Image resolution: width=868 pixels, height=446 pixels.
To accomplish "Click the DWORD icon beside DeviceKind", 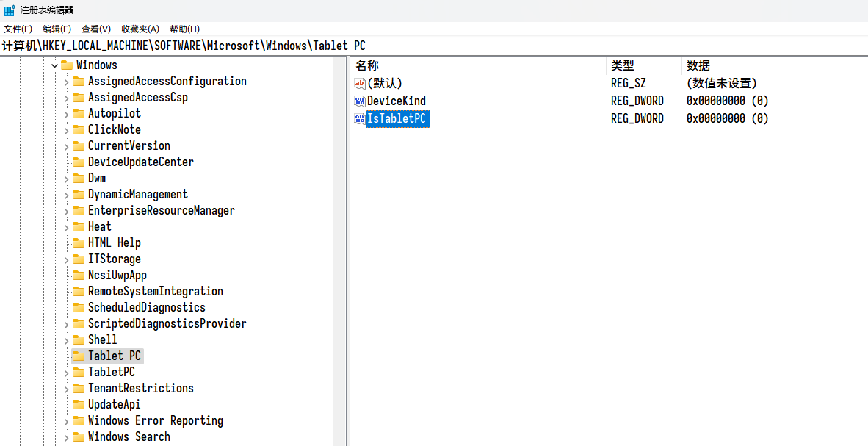I will pos(360,101).
